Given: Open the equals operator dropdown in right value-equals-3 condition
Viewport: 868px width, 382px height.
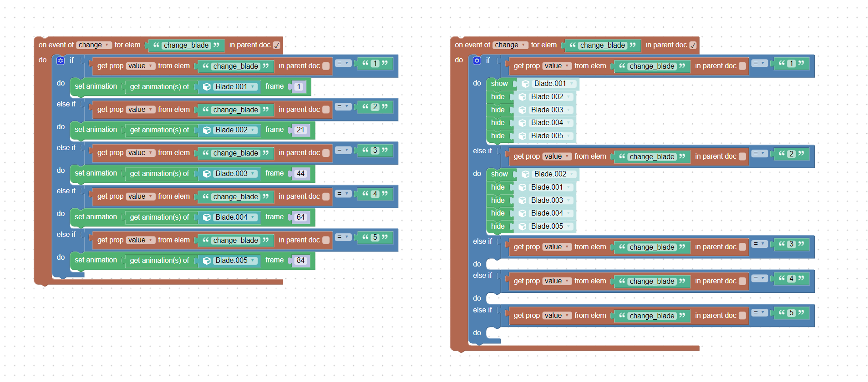Looking at the screenshot, I should tap(759, 244).
